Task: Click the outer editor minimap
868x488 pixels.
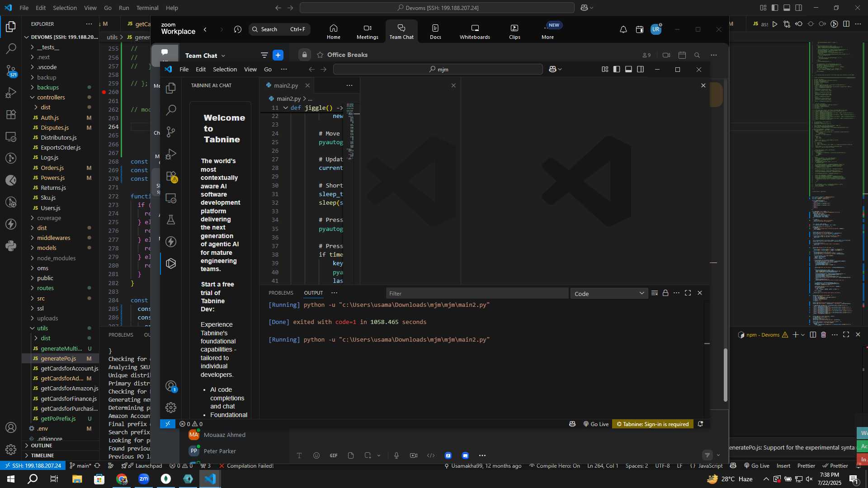Action: point(836,183)
